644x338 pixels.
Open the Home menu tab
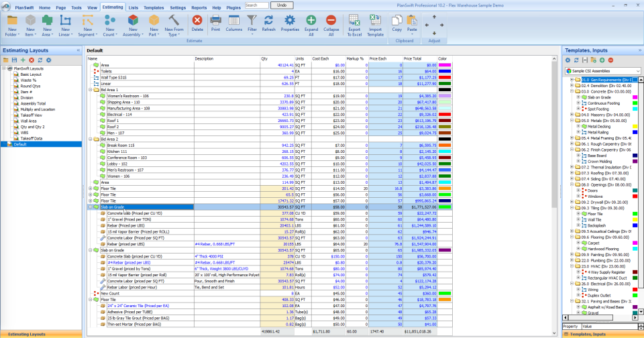(x=44, y=7)
